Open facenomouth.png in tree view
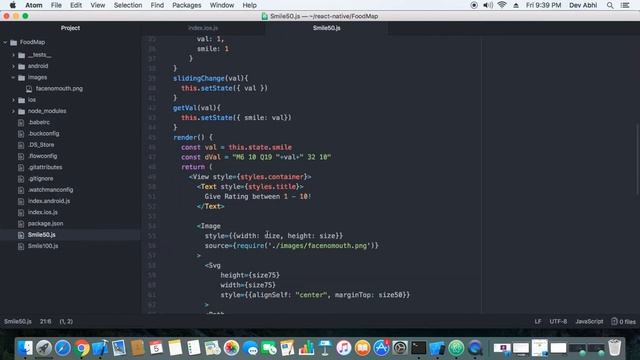 click(x=59, y=89)
